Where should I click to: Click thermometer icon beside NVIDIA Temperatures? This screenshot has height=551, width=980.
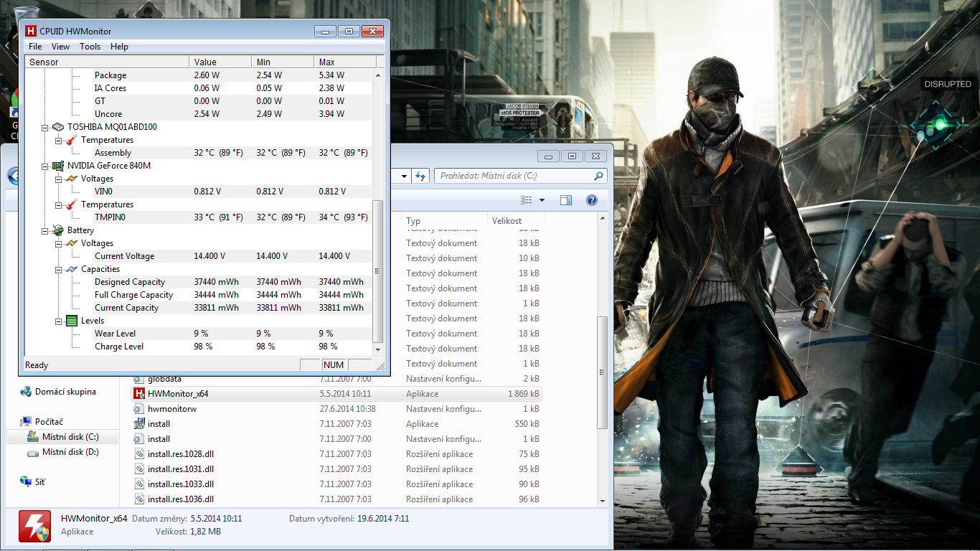[71, 204]
